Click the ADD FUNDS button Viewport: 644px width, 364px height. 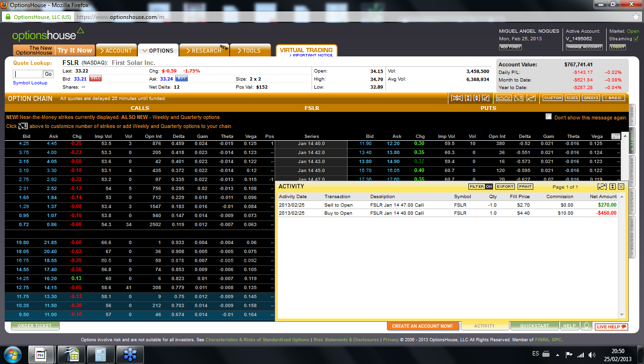point(510,47)
